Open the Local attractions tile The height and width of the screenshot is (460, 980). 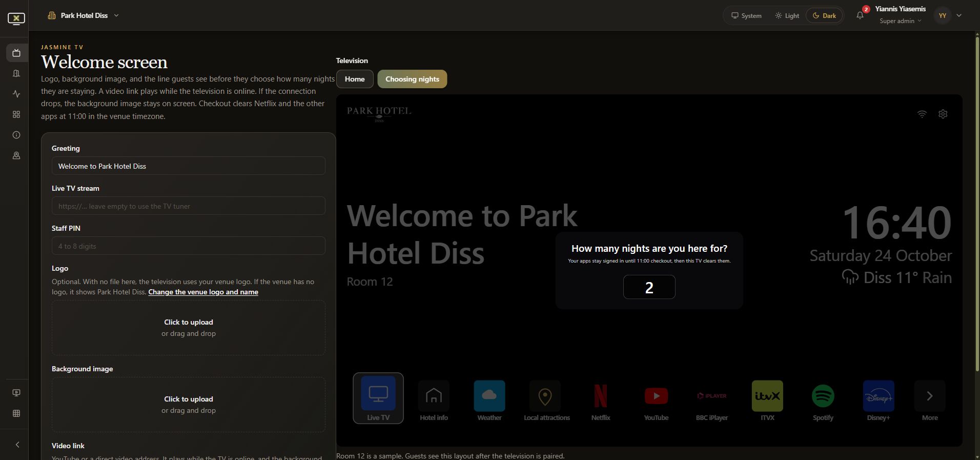[546, 401]
